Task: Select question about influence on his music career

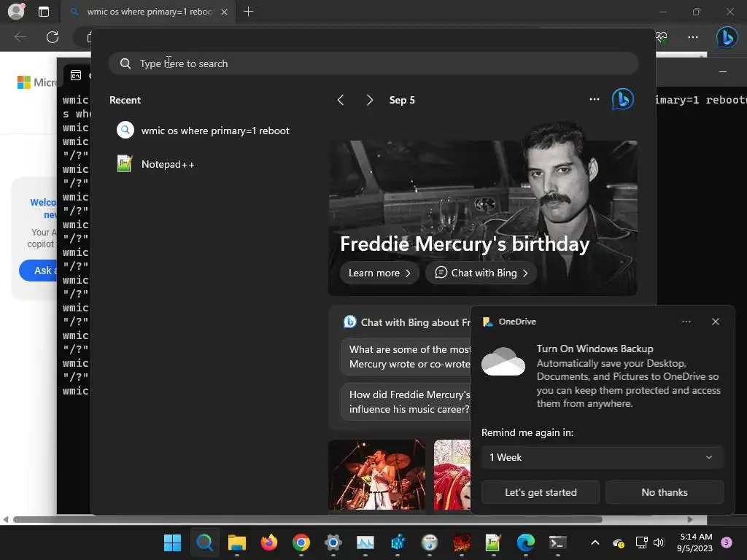Action: click(x=406, y=402)
